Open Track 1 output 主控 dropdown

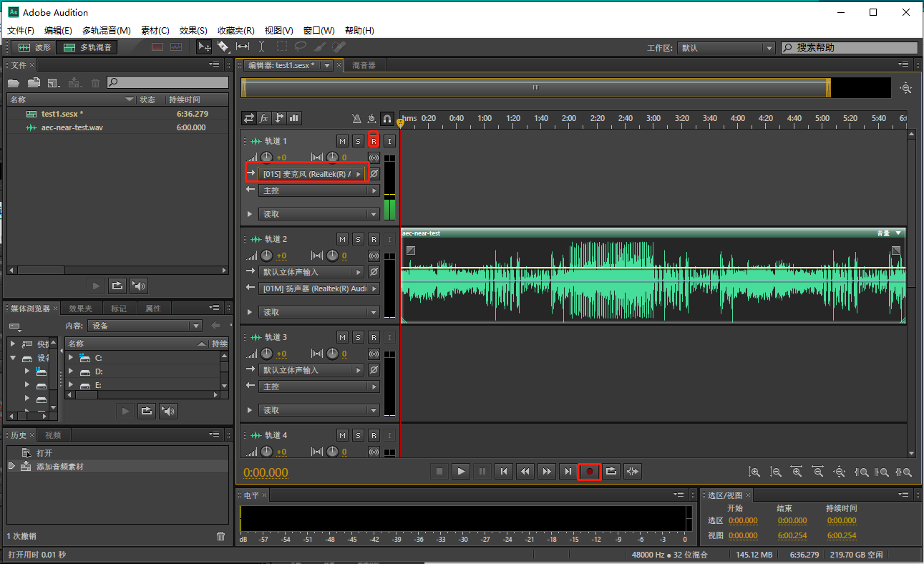tap(318, 190)
